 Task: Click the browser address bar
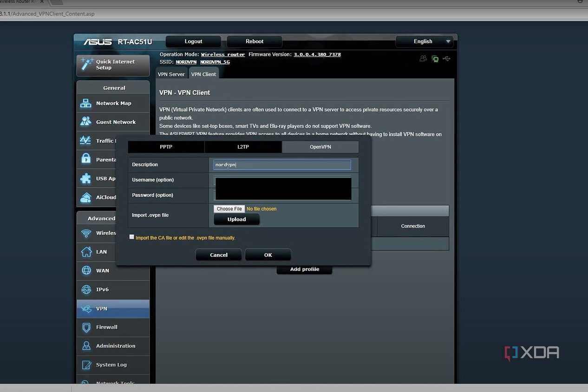tap(294, 14)
